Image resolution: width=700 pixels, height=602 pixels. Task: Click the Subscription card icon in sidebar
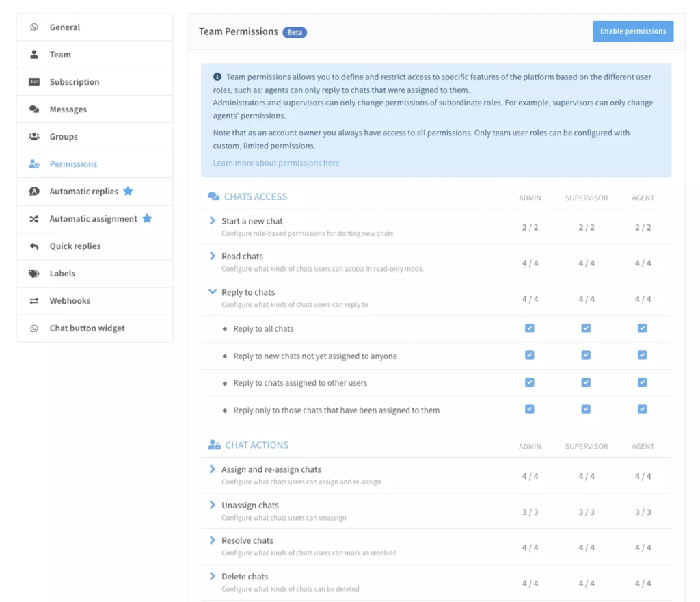34,82
